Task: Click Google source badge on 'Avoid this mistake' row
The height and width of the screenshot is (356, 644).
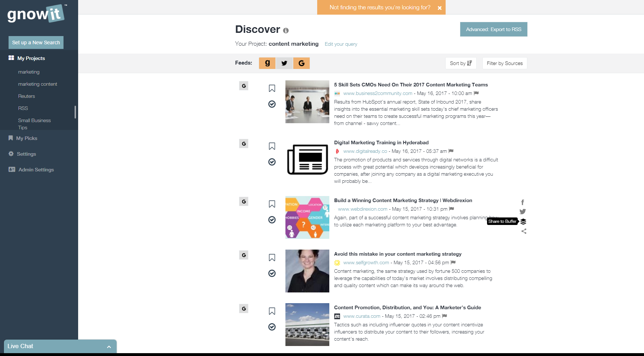Action: click(244, 255)
